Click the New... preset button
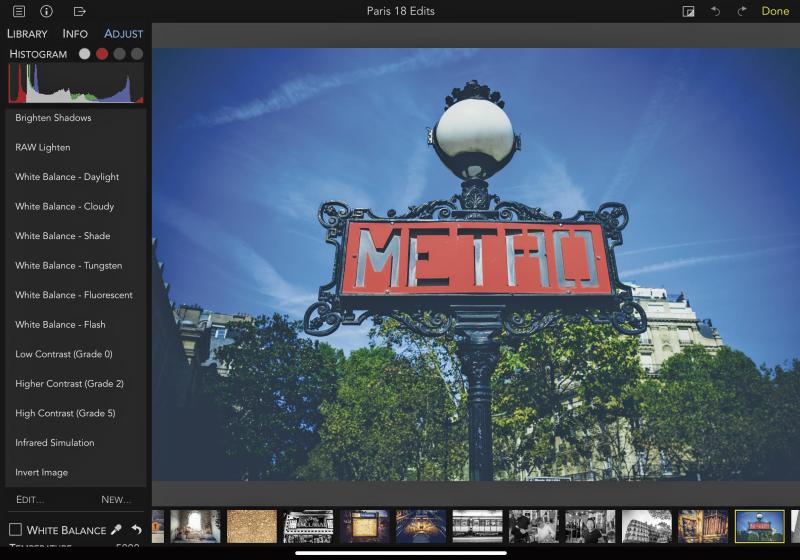The width and height of the screenshot is (800, 560). click(x=116, y=499)
